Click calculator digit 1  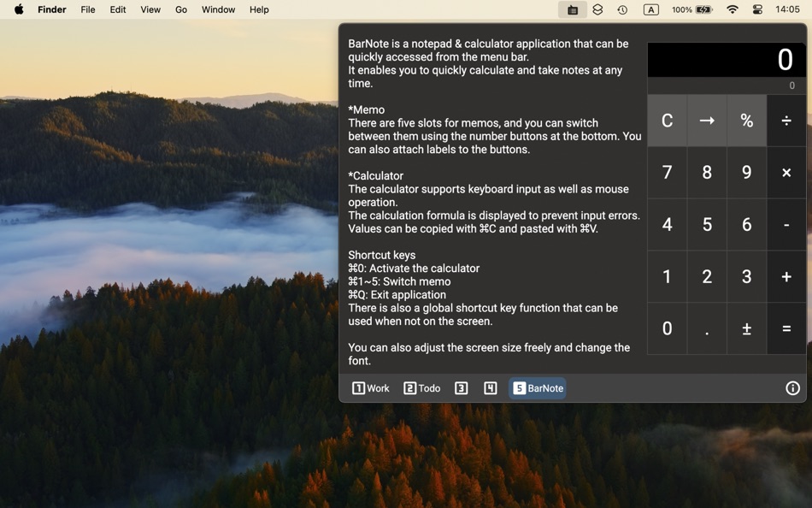(667, 277)
